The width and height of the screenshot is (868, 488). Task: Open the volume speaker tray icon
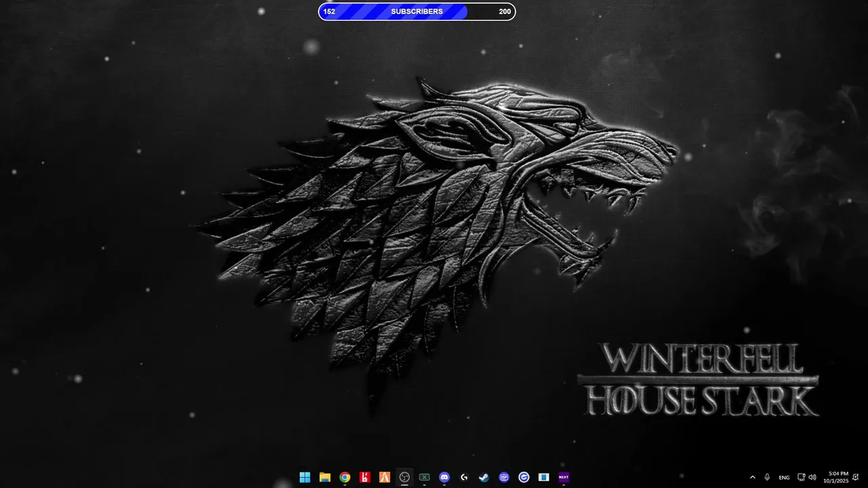[812, 477]
